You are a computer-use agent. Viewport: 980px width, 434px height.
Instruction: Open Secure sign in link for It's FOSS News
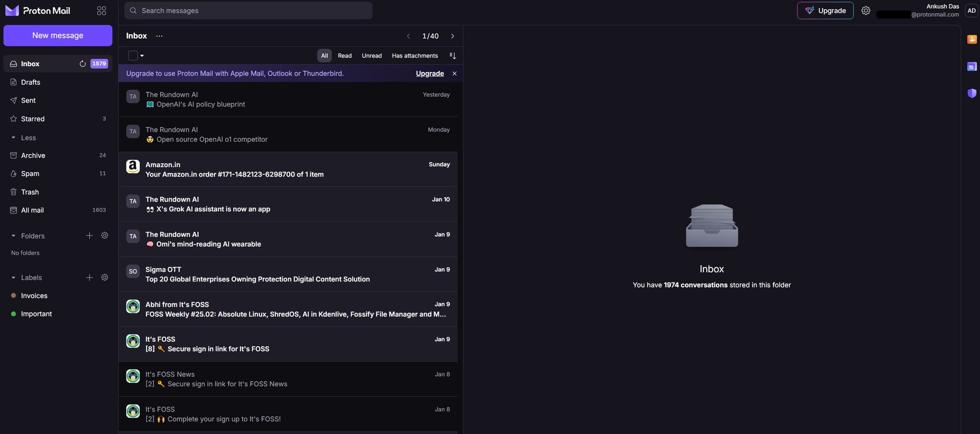(288, 379)
